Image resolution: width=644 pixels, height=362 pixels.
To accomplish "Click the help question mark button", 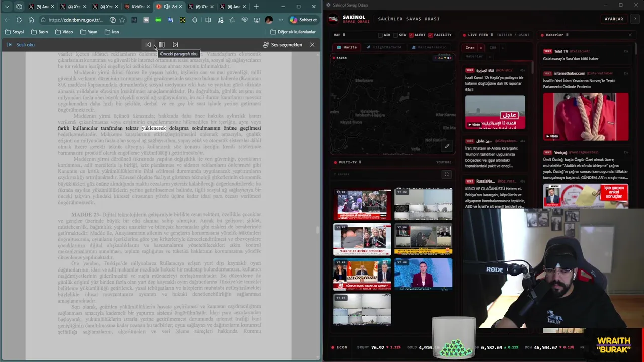I will click(x=635, y=19).
